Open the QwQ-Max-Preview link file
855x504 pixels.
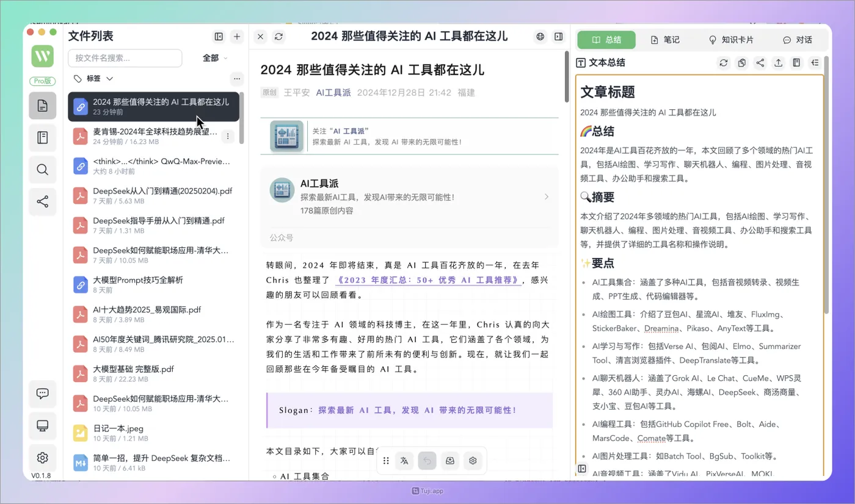[x=153, y=166]
